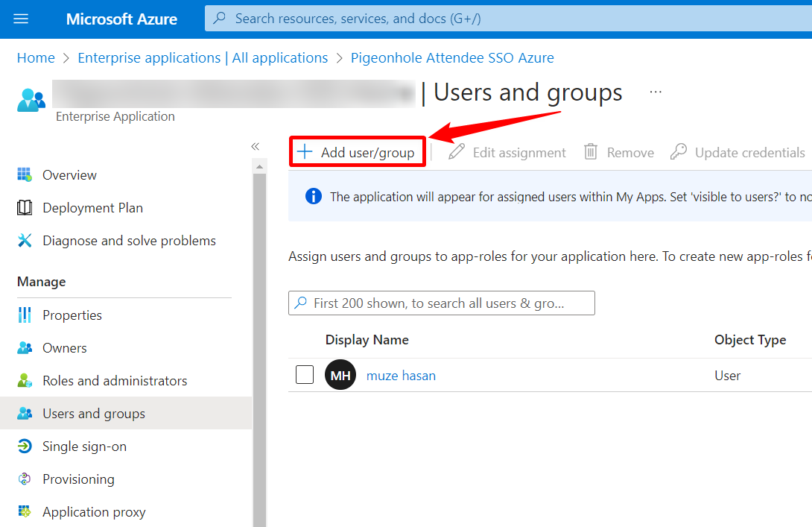Click the Diagnose and solve problems wrench icon
This screenshot has width=812, height=527.
pyautogui.click(x=25, y=241)
